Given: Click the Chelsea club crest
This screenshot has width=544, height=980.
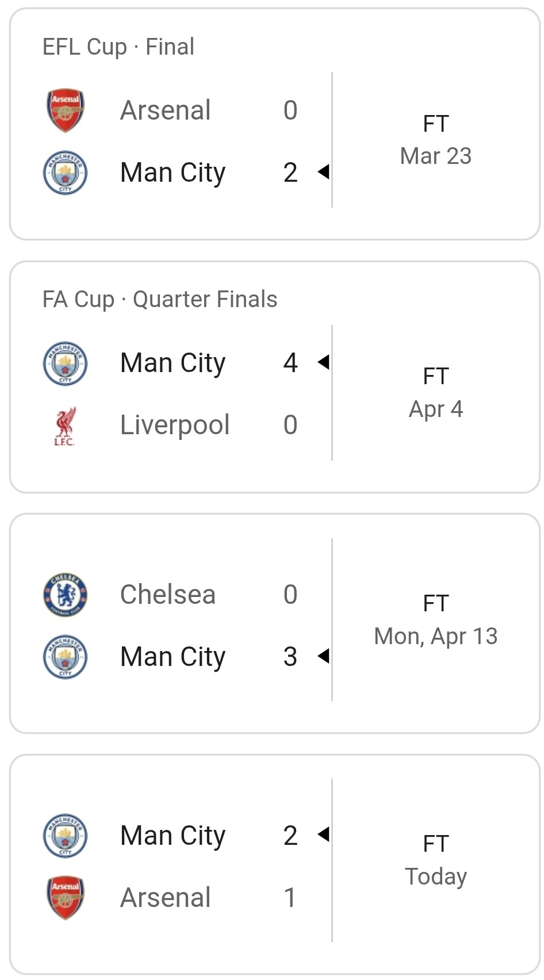Looking at the screenshot, I should [x=66, y=595].
